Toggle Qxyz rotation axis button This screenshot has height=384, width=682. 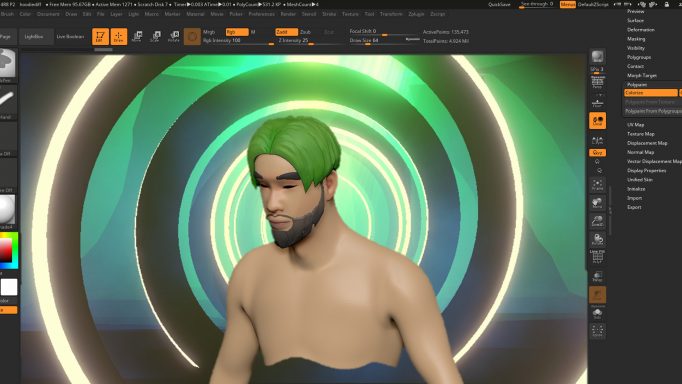[598, 153]
